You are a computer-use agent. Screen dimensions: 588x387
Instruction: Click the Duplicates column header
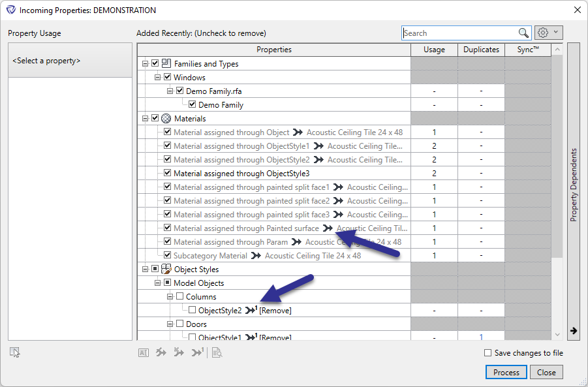481,50
